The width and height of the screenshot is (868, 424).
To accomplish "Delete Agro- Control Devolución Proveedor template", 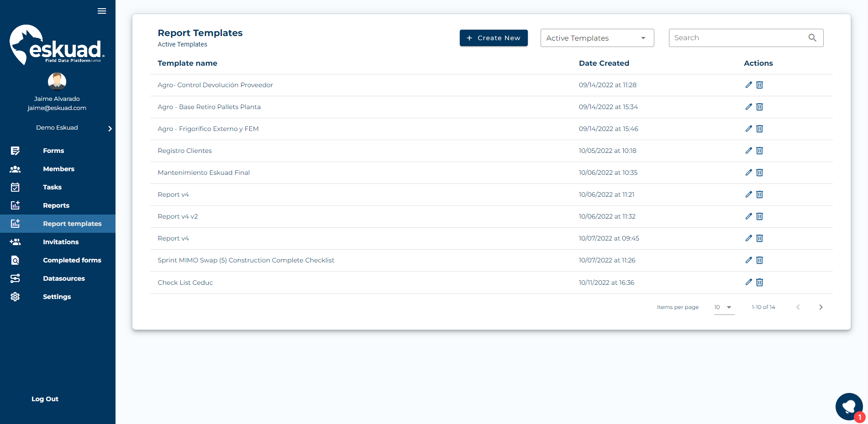I will point(759,85).
